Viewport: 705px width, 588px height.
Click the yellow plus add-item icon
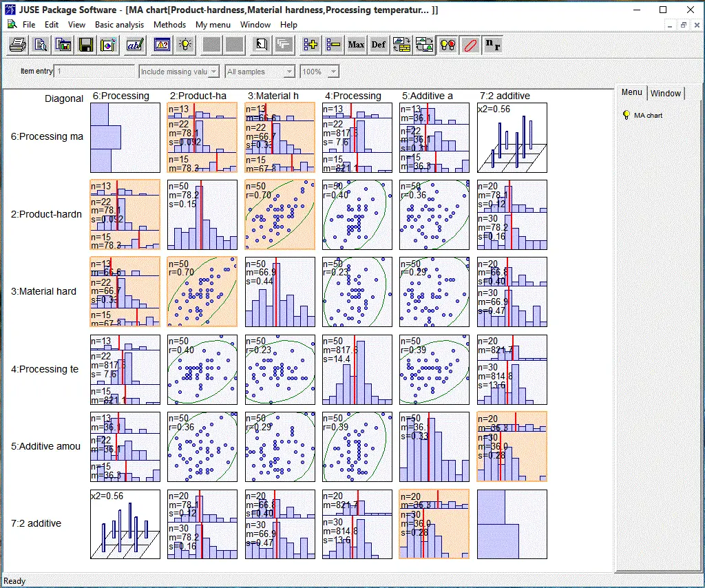[311, 45]
